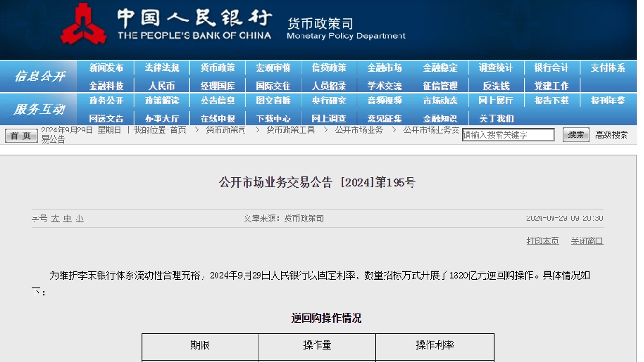This screenshot has height=362, width=644.
Task: Click the 搜索 search button
Action: click(576, 134)
